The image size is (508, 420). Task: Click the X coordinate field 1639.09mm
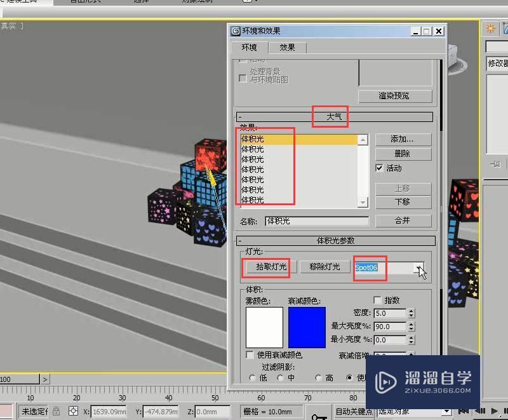(109, 412)
